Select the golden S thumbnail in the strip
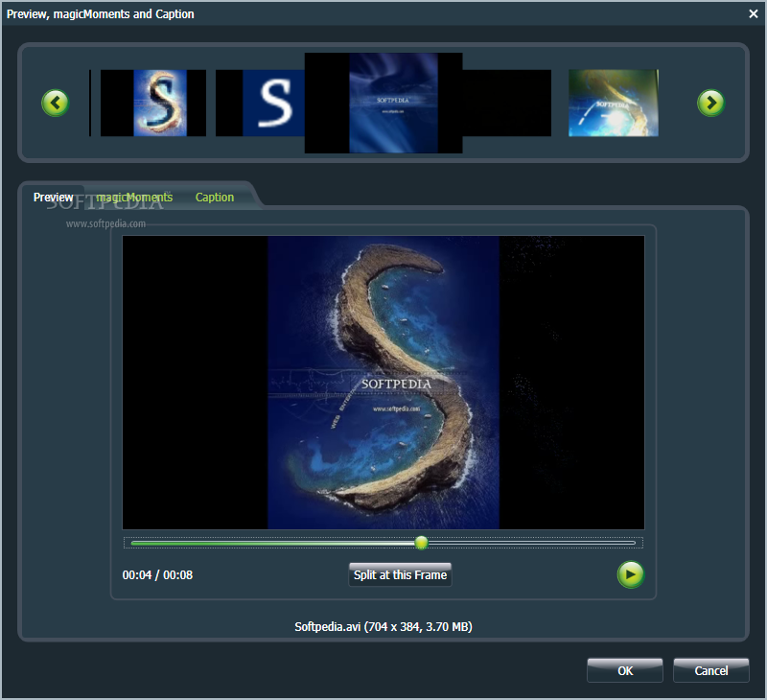The image size is (767, 700). pyautogui.click(x=153, y=103)
